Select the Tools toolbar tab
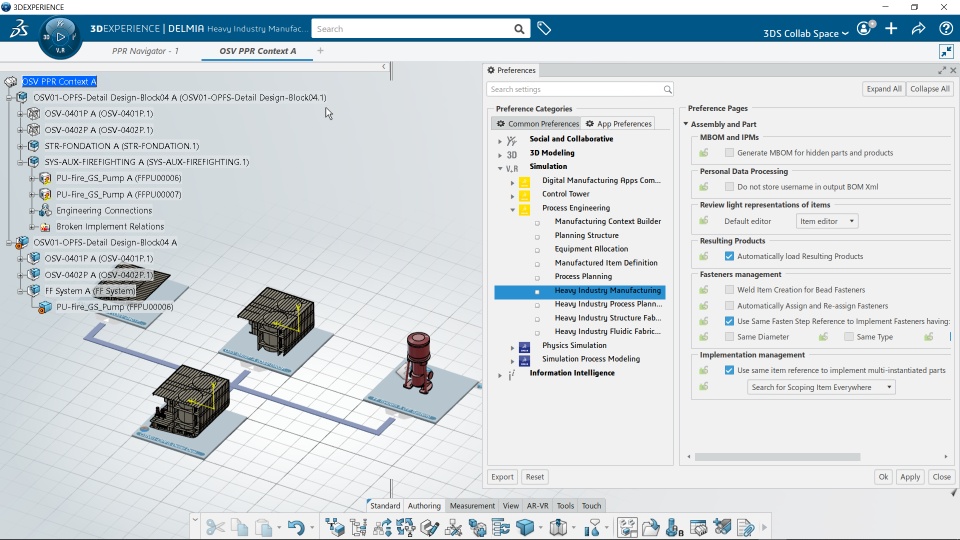The image size is (960, 540). tap(565, 506)
